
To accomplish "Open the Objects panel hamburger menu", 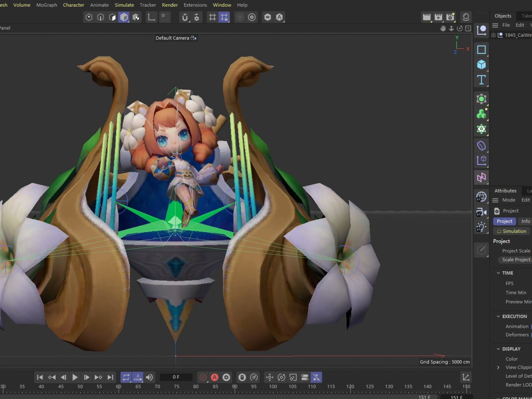I will pyautogui.click(x=495, y=25).
